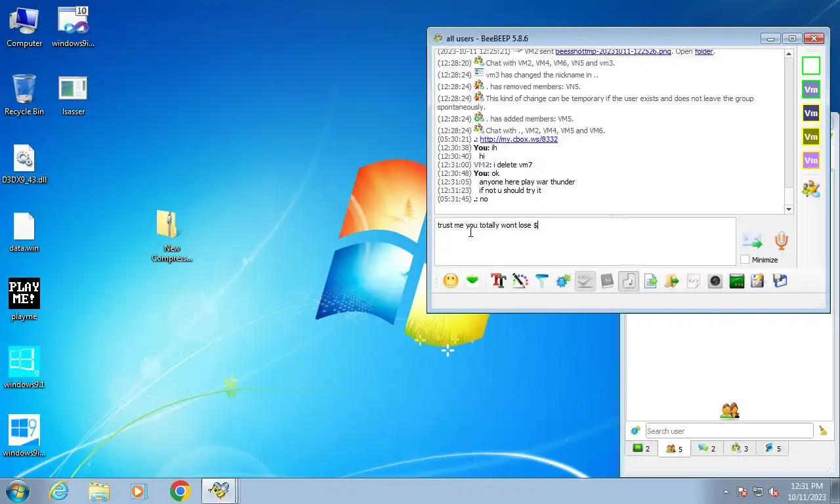Screen dimensions: 840x504
Task: Click the broom clear search icon
Action: [823, 431]
